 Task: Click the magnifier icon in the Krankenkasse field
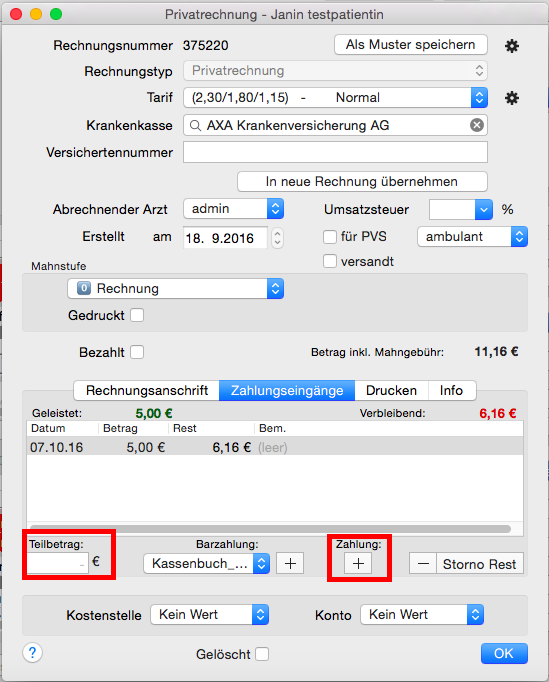point(195,126)
